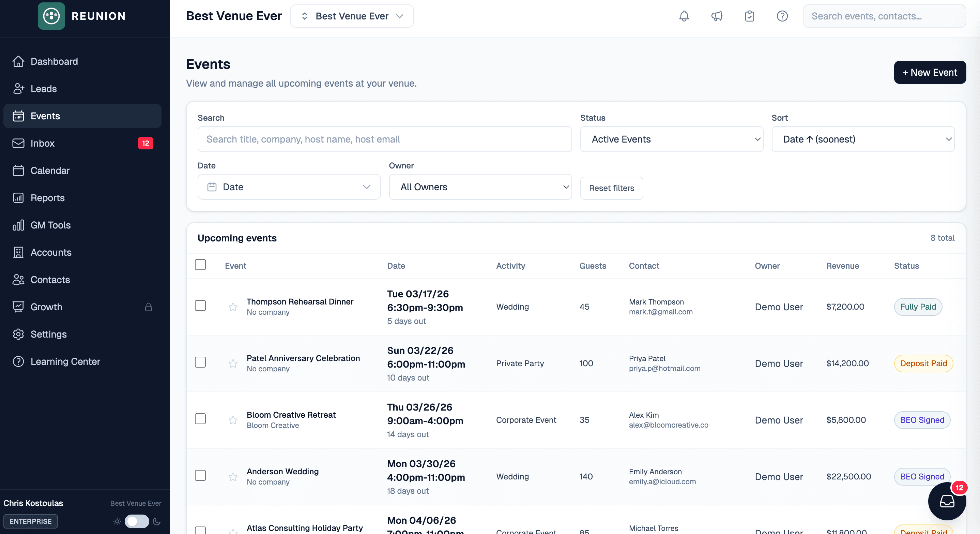
Task: Expand the Best Venue Ever venue switcher
Action: [x=352, y=16]
